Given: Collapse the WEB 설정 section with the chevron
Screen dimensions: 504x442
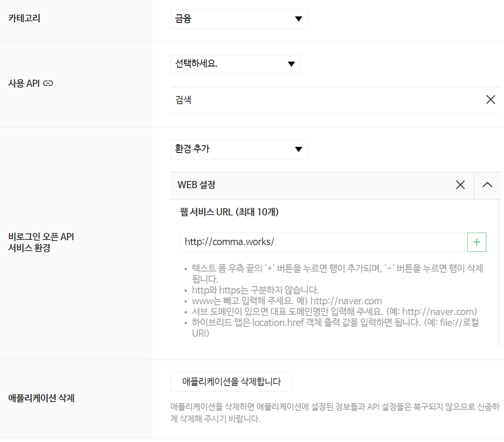Looking at the screenshot, I should point(487,185).
